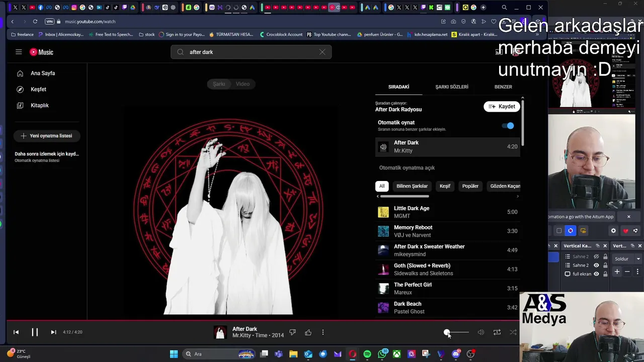
Task: Play The Perfect Girl by Mareux
Action: (x=448, y=289)
